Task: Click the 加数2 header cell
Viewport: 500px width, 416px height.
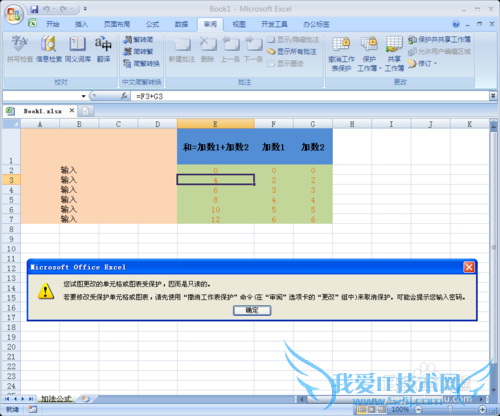Action: (x=313, y=147)
